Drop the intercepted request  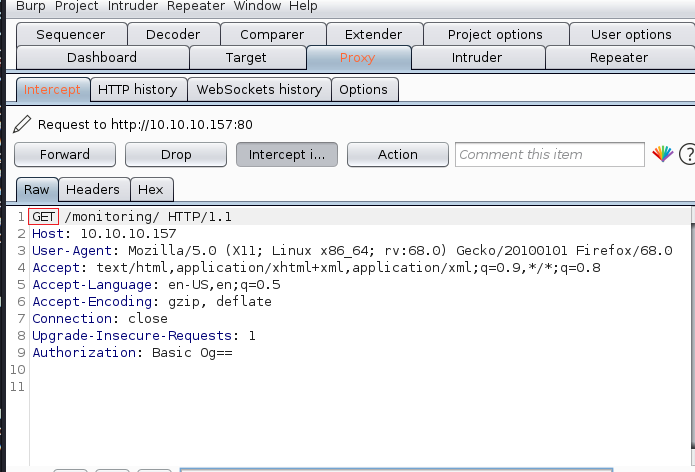point(176,154)
